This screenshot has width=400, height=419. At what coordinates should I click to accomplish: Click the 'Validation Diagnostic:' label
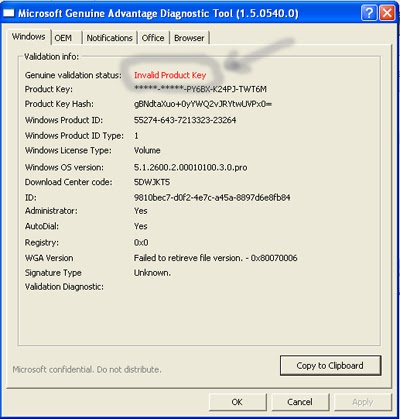pos(64,287)
